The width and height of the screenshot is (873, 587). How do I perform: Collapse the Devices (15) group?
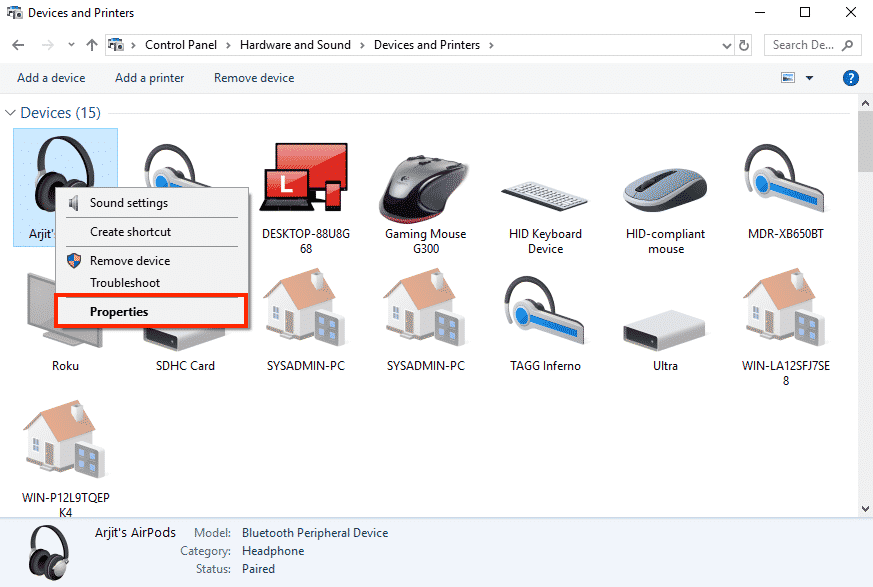point(11,113)
